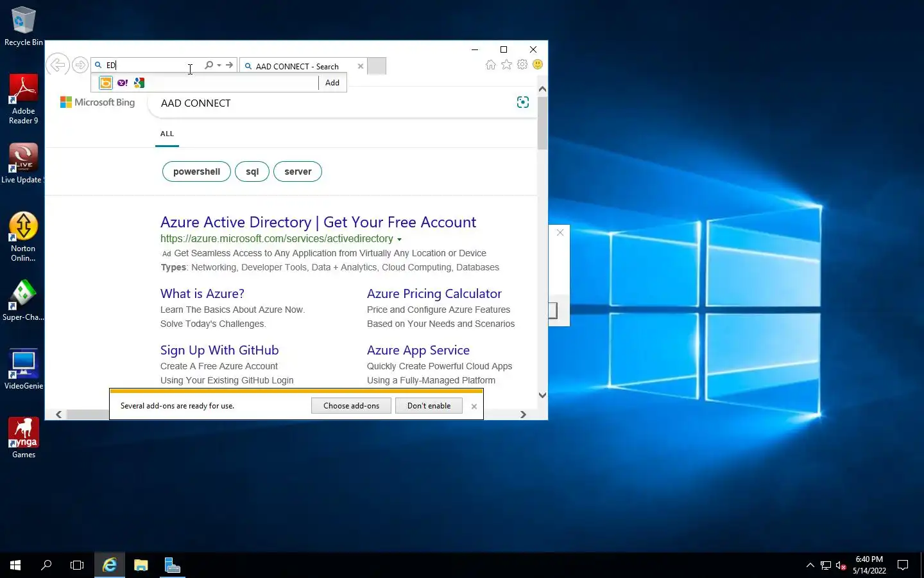Click Add search provider button
The height and width of the screenshot is (578, 924).
click(x=332, y=83)
